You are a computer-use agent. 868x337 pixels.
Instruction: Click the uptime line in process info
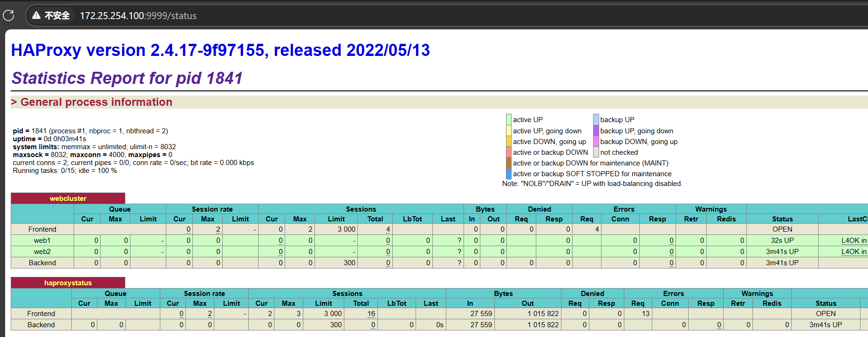(49, 139)
